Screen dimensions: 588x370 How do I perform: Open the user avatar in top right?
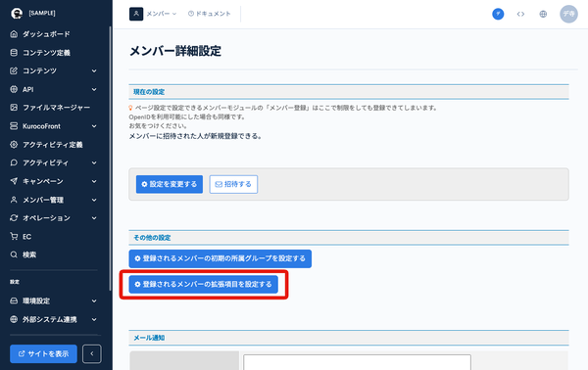(568, 14)
